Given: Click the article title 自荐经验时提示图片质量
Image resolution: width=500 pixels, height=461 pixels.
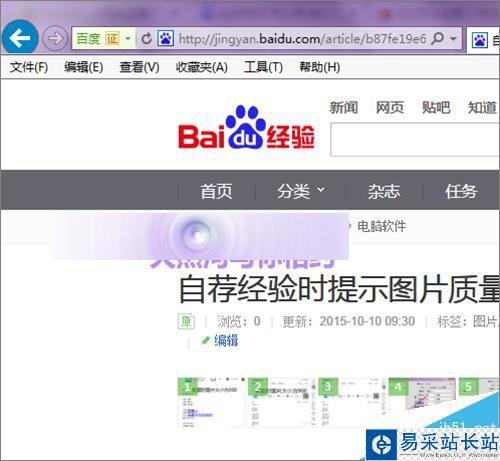Looking at the screenshot, I should pyautogui.click(x=339, y=288).
